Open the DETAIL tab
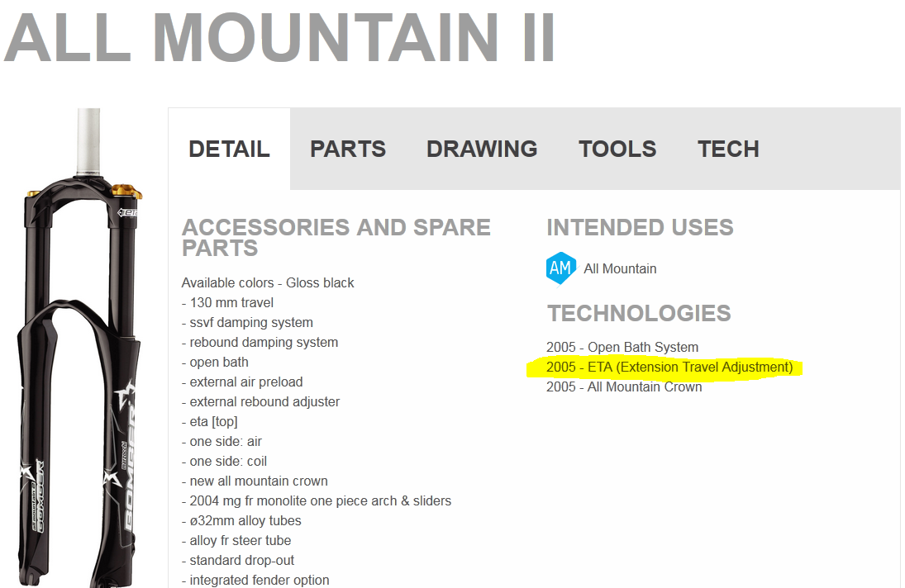Viewport: 905px width, 588px height. (x=229, y=149)
